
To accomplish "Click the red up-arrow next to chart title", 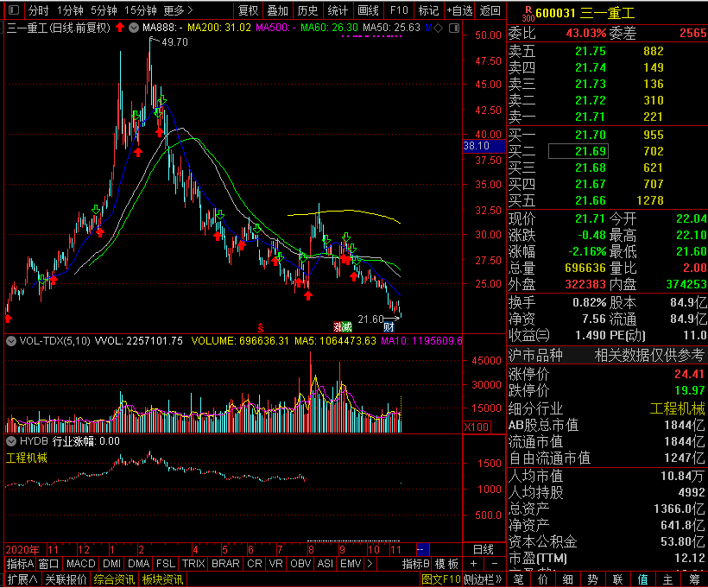I will 119,28.
